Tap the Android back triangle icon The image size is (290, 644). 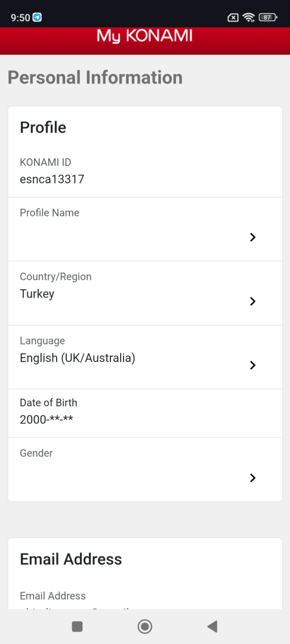click(212, 626)
